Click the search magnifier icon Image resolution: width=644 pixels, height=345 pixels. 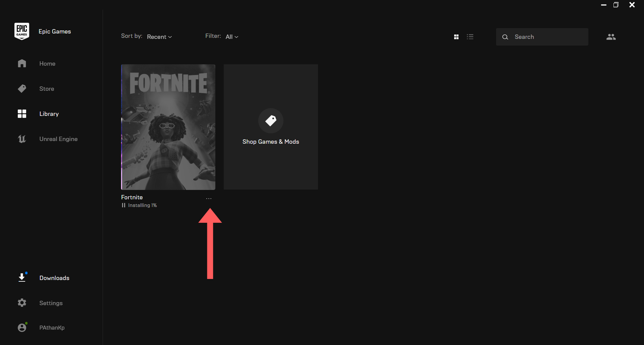point(505,37)
